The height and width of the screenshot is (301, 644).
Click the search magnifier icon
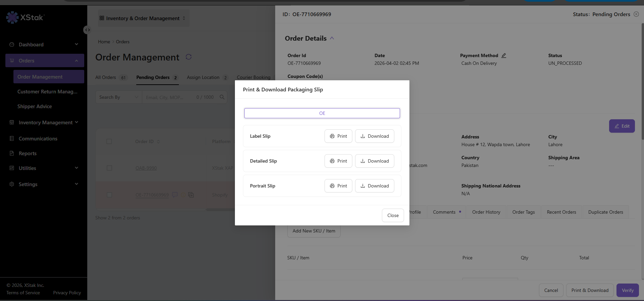pos(222,97)
